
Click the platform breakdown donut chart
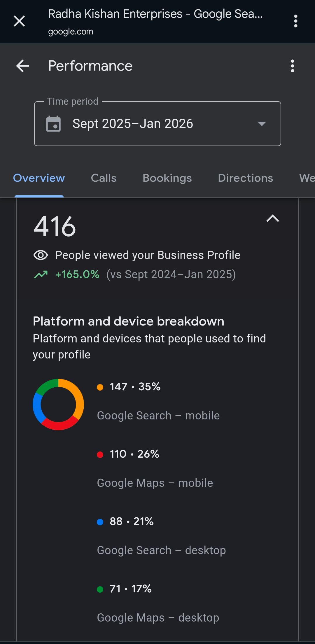point(58,404)
